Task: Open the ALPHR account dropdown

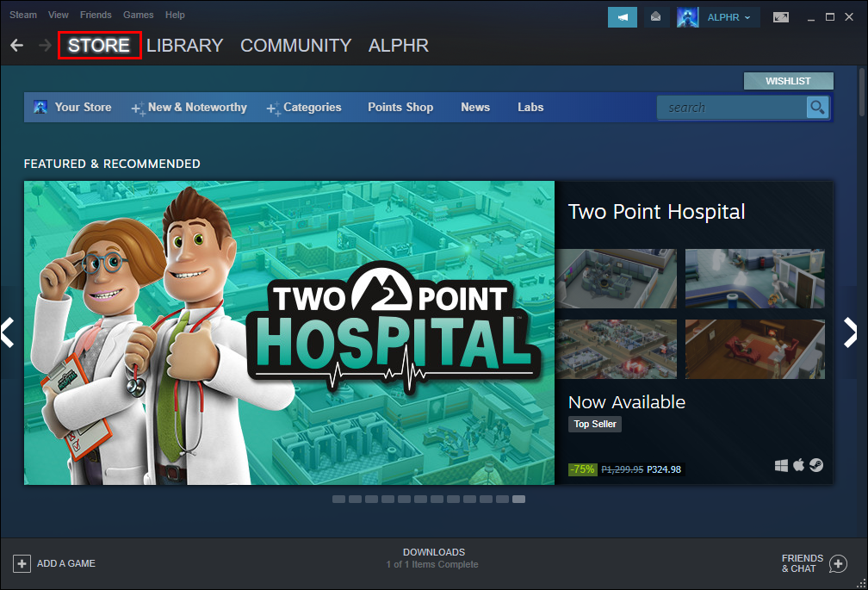Action: [x=729, y=17]
